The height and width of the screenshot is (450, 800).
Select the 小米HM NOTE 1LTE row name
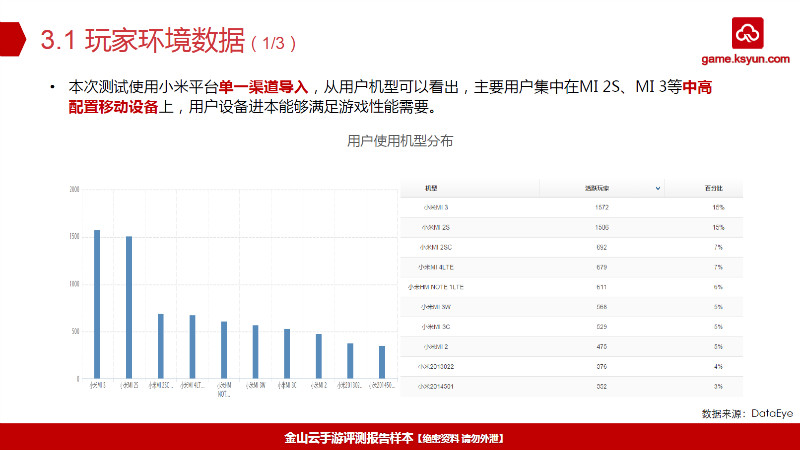(x=436, y=287)
